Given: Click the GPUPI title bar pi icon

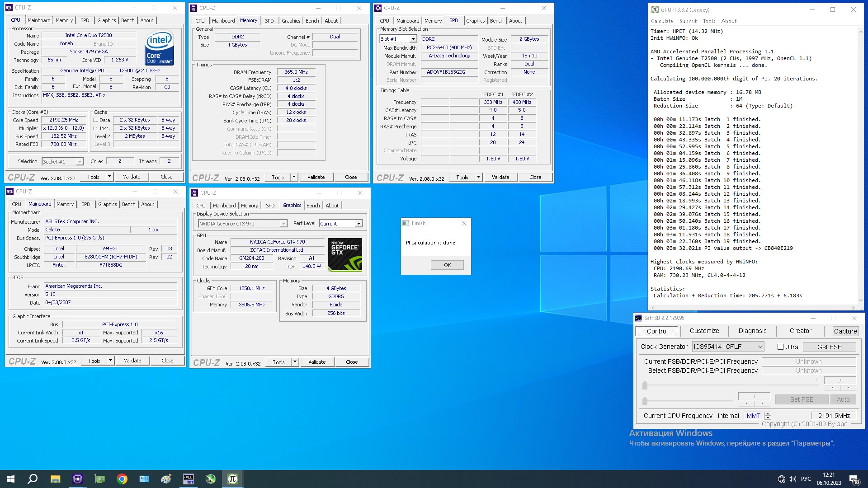Looking at the screenshot, I should pyautogui.click(x=655, y=9).
